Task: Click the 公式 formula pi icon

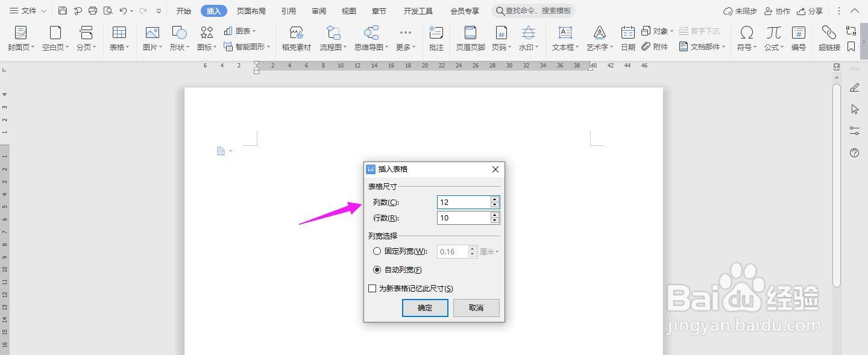Action: tap(774, 33)
